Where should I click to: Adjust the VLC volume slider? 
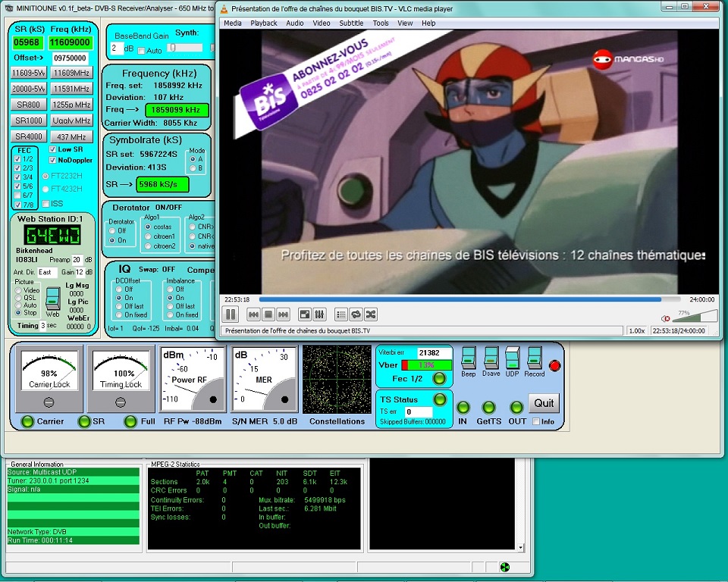(x=696, y=317)
